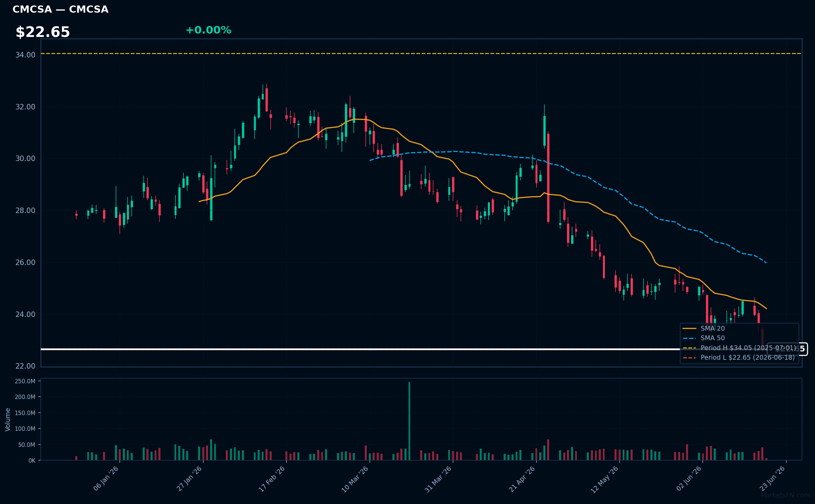Click the 23 Jun '26 date label

[x=772, y=479]
